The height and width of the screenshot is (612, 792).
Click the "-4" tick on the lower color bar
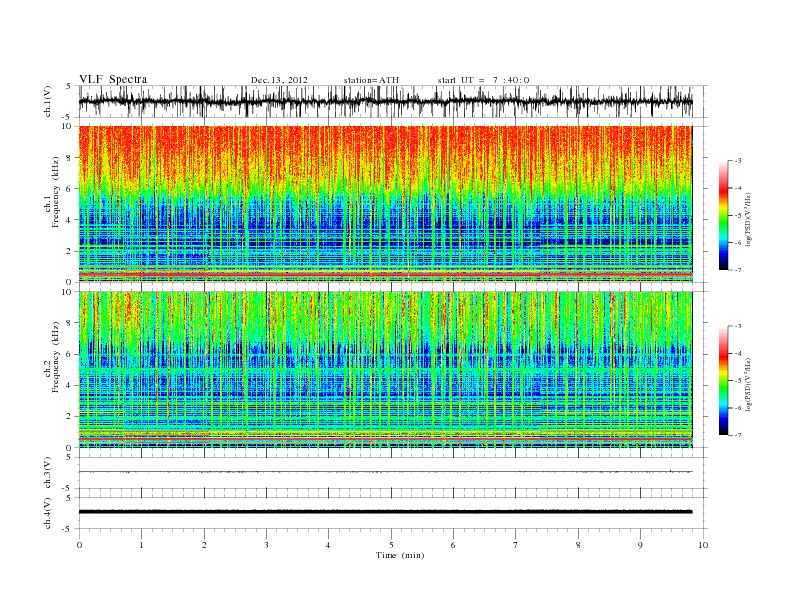[738, 353]
